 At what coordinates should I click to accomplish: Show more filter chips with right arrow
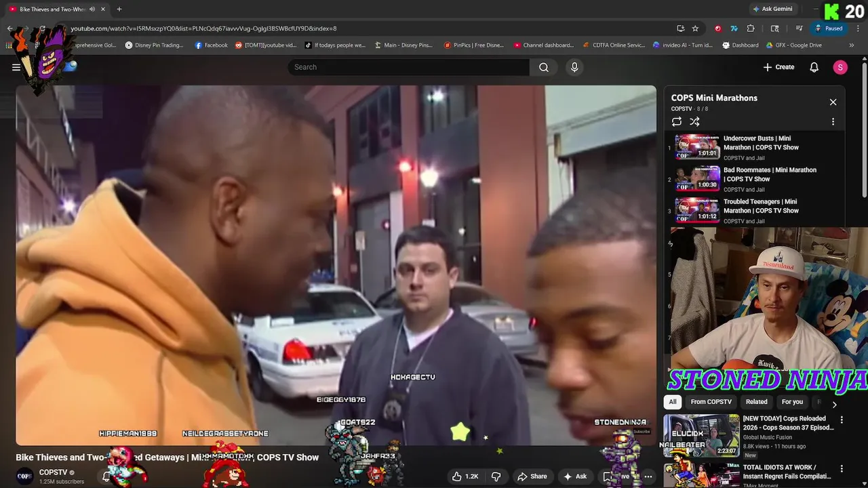tap(834, 405)
